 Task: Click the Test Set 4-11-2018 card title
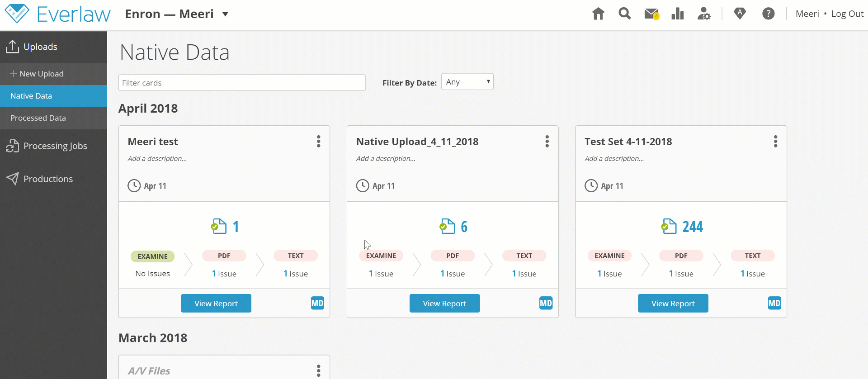point(628,142)
